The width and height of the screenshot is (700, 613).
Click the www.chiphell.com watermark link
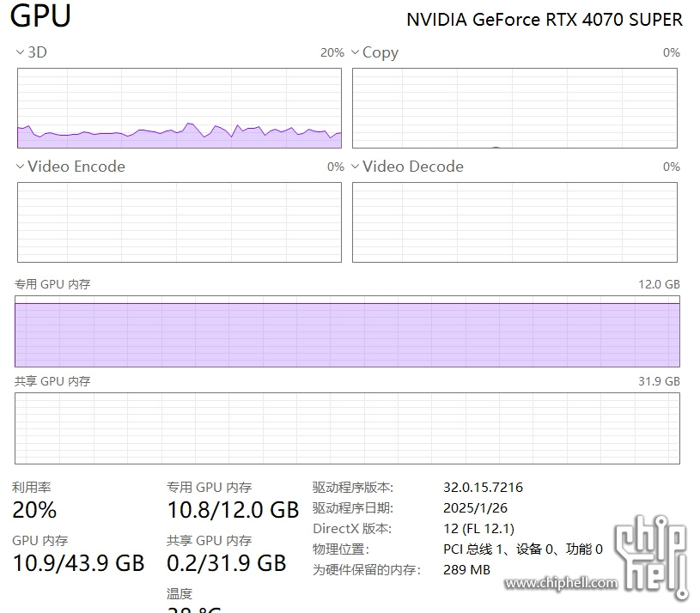(x=561, y=583)
